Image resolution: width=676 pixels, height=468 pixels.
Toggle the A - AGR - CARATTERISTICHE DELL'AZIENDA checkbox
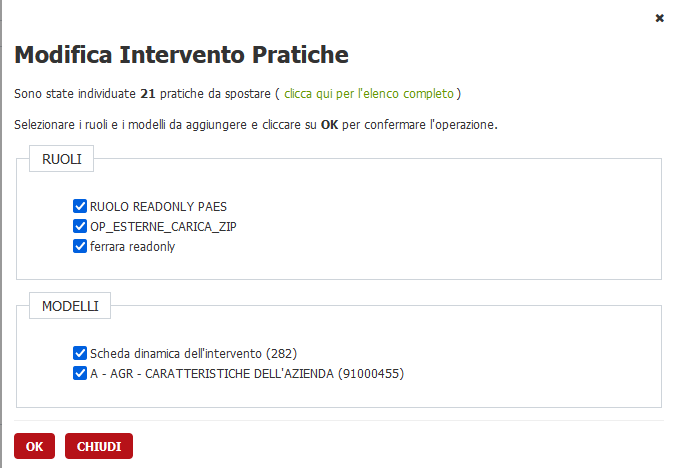click(80, 373)
